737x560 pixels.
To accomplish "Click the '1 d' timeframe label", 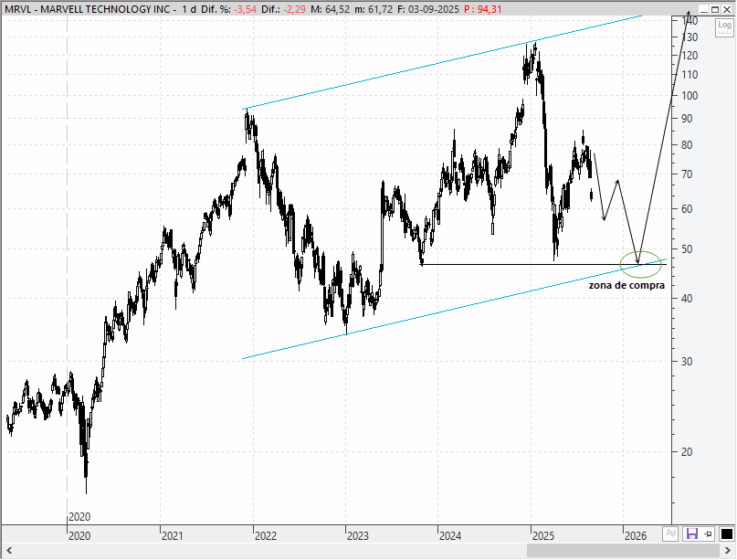I will pyautogui.click(x=189, y=9).
